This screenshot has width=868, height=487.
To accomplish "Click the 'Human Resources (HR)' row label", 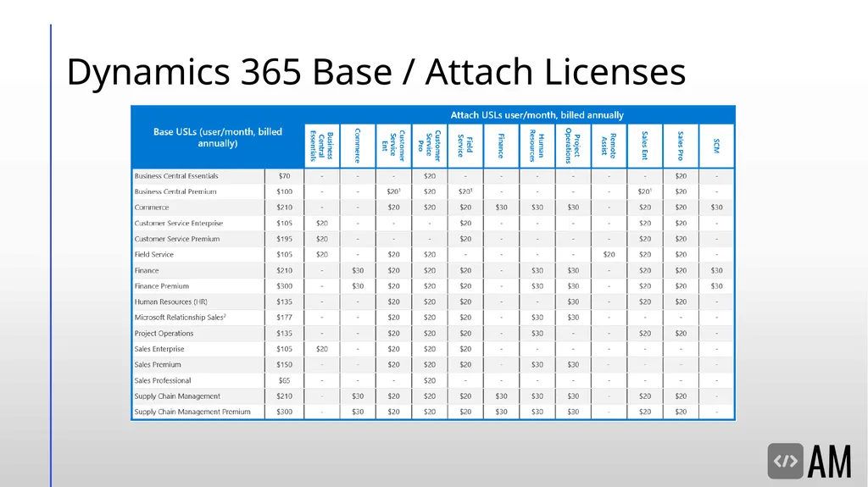I will (170, 302).
